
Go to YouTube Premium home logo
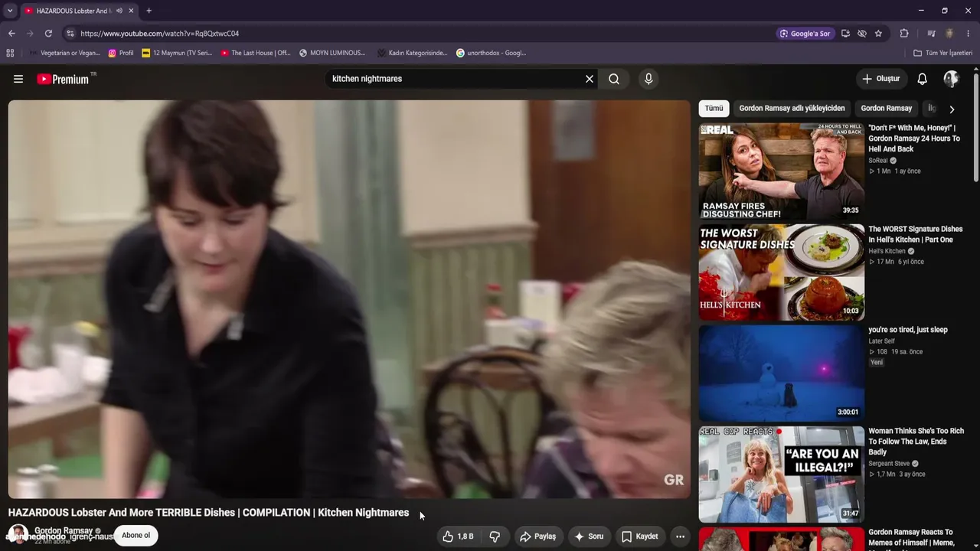63,79
